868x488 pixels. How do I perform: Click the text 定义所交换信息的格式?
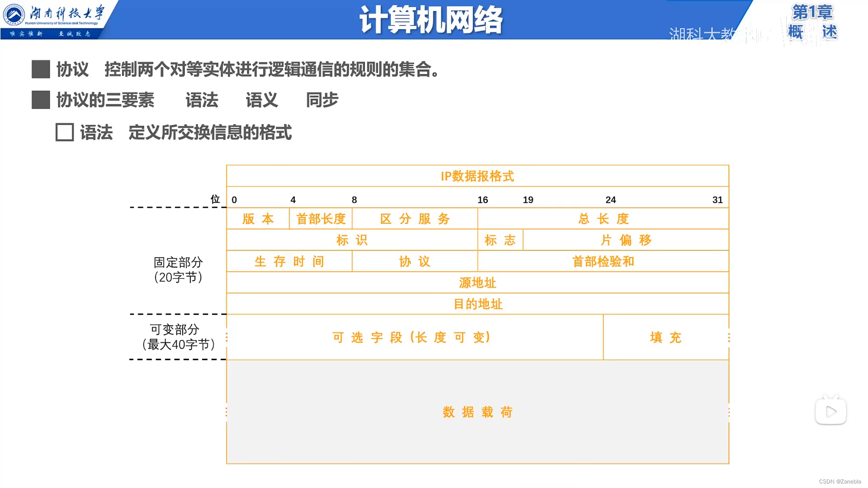[x=210, y=132]
